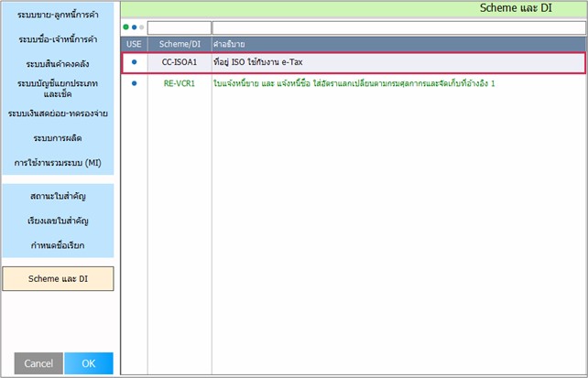Click description 'ที่อยู่ ISO ใช้กับงาน e-Tax'

click(x=258, y=62)
